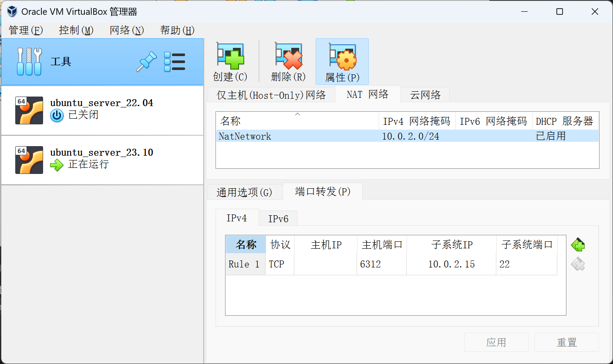This screenshot has width=613, height=364.
Task: Open the 网络(N) menu
Action: [127, 30]
